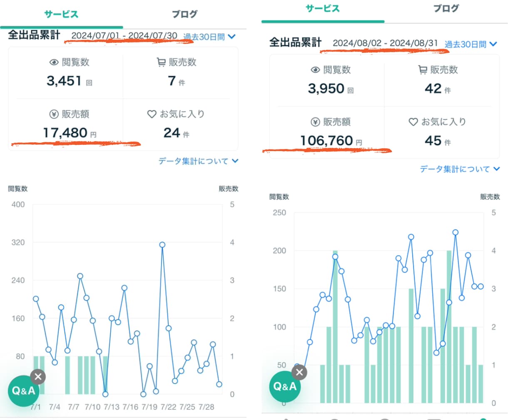The height and width of the screenshot is (420, 508).
Task: Expand データ集計について under the 106,760円 stats
Action: [x=460, y=169]
